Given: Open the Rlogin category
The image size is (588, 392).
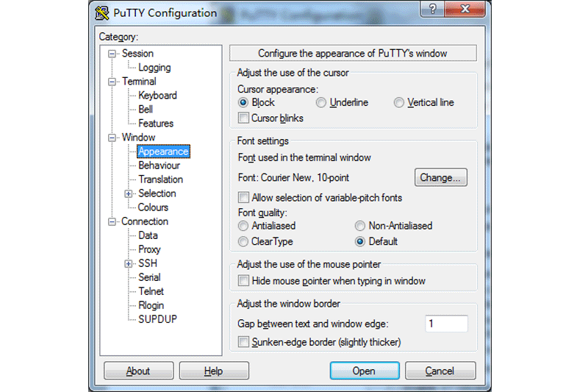Looking at the screenshot, I should pyautogui.click(x=151, y=305).
